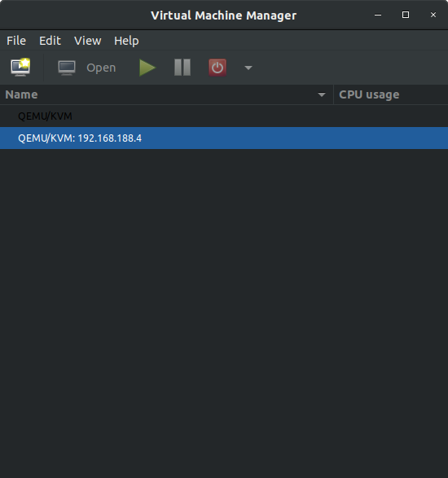The width and height of the screenshot is (448, 478).
Task: Minimize the Virtual Machine Manager window
Action: pyautogui.click(x=378, y=15)
